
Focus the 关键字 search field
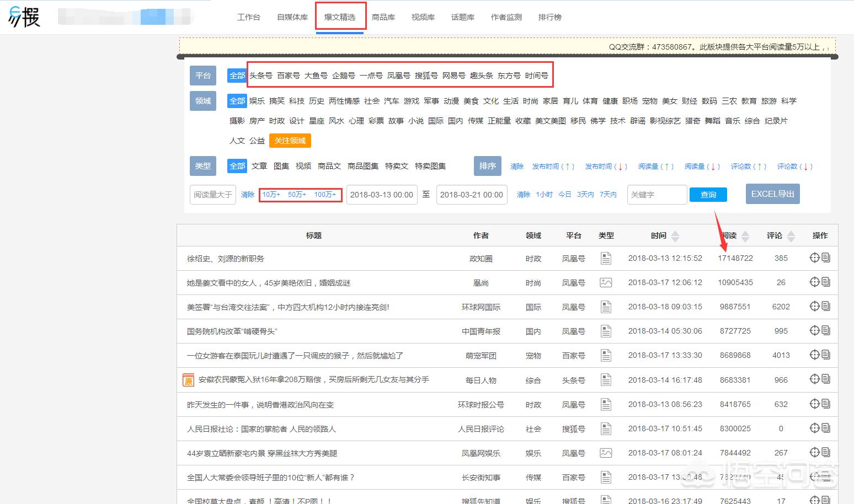pyautogui.click(x=657, y=195)
